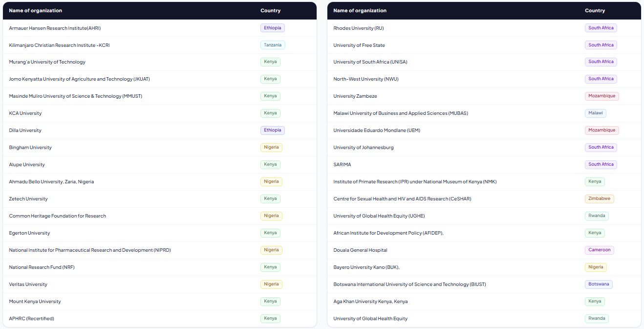This screenshot has height=329, width=644.
Task: Click Kenya badge next to Egerton University
Action: pos(270,233)
